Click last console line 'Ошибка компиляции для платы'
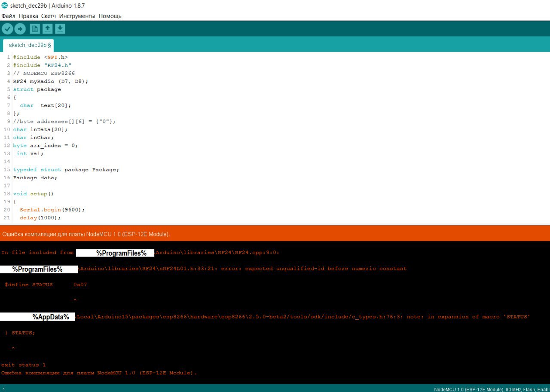This screenshot has width=550, height=392. coord(99,373)
